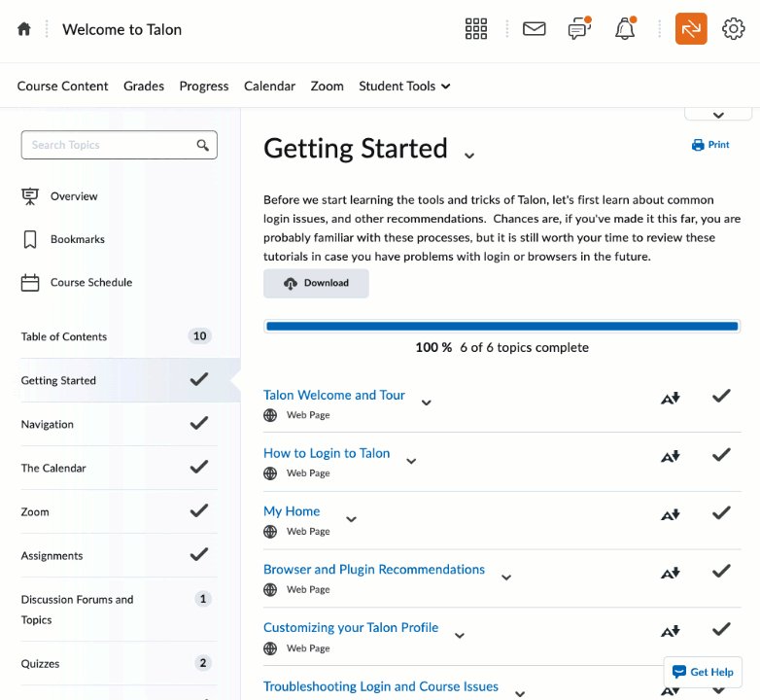Open the Talon Welcome and Tour link
Image resolution: width=760 pixels, height=700 pixels.
coord(334,395)
